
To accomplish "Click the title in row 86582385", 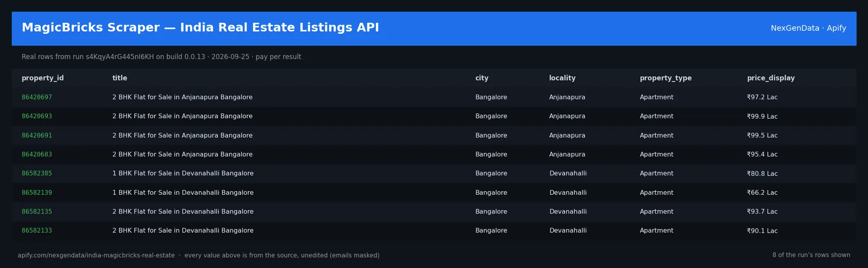I will coord(183,174).
